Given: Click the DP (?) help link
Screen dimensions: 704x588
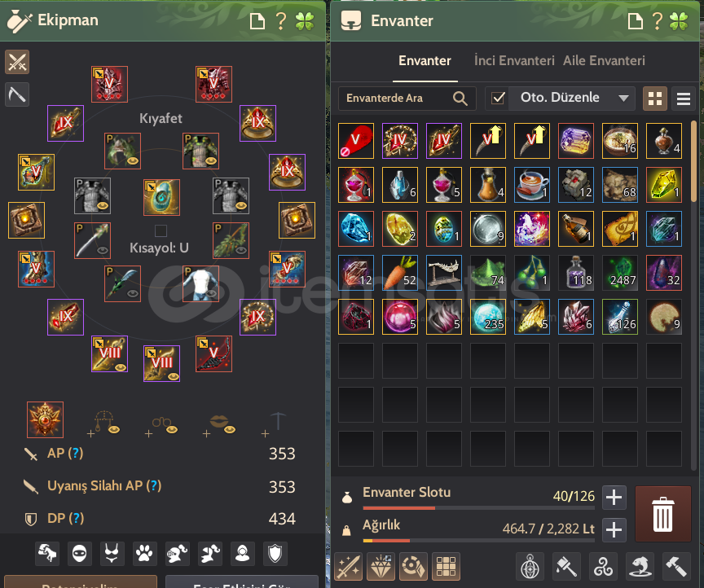Looking at the screenshot, I should pos(65,518).
